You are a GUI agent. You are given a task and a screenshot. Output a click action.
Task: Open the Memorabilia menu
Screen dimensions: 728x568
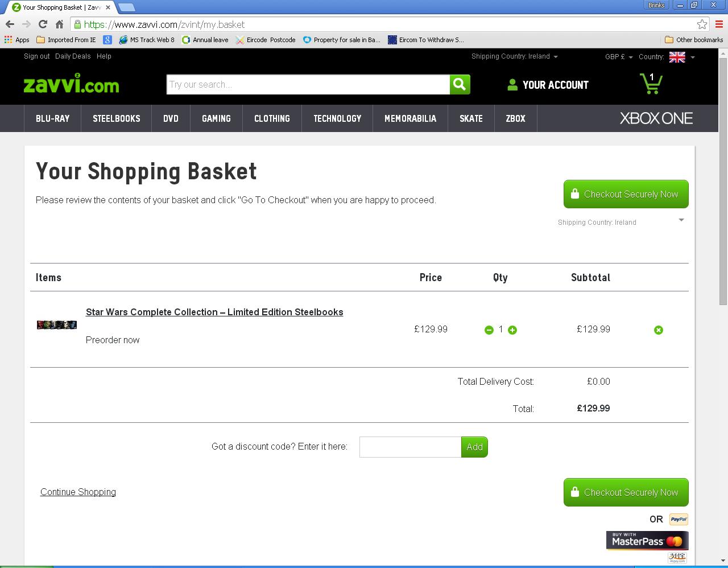pyautogui.click(x=411, y=118)
